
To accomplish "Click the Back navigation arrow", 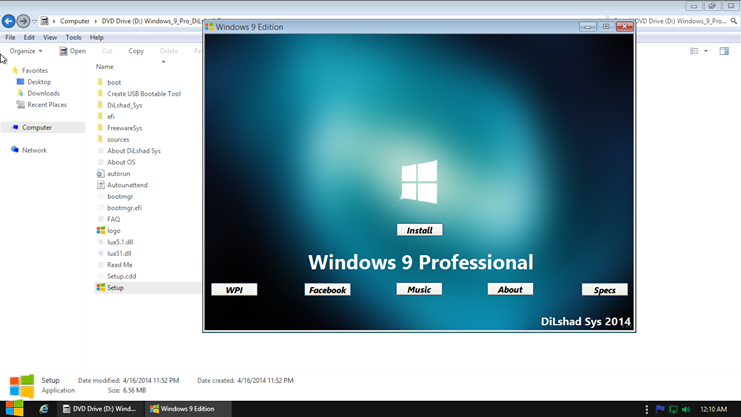I will (9, 21).
